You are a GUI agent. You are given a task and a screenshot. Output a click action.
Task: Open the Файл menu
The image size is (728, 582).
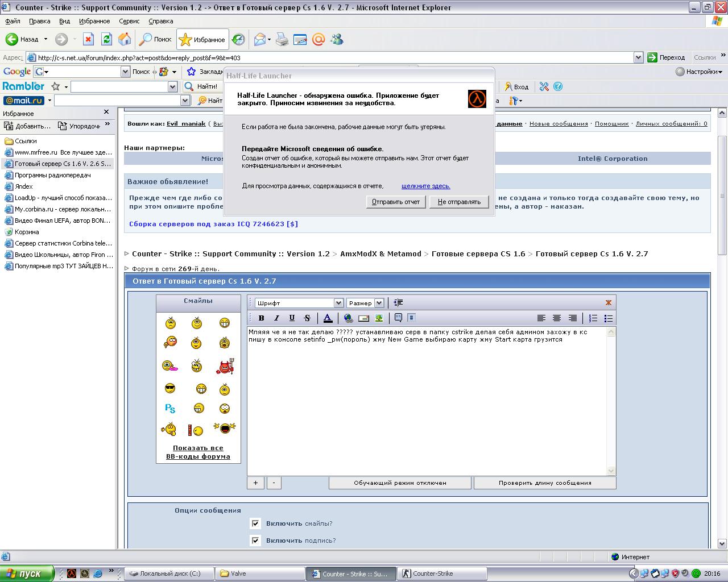(x=13, y=21)
